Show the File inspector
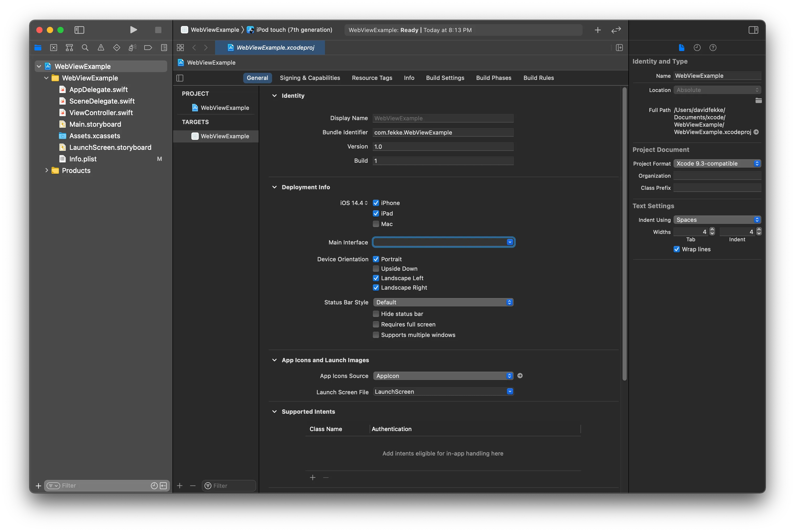Screen dimensions: 795x532 click(681, 48)
